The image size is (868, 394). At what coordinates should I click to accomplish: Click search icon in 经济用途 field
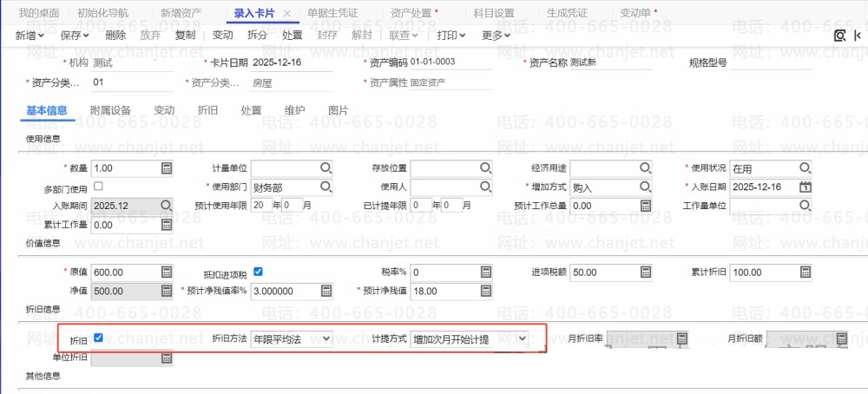[646, 168]
